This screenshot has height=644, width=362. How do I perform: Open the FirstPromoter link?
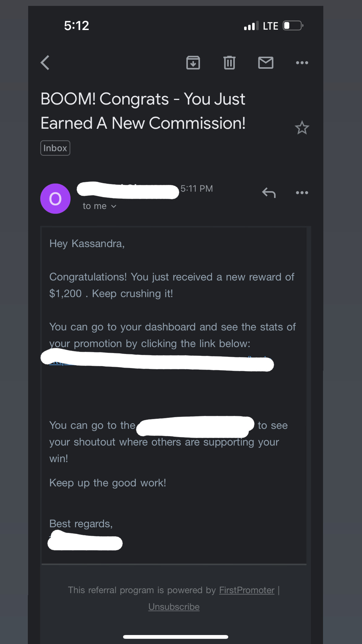247,590
